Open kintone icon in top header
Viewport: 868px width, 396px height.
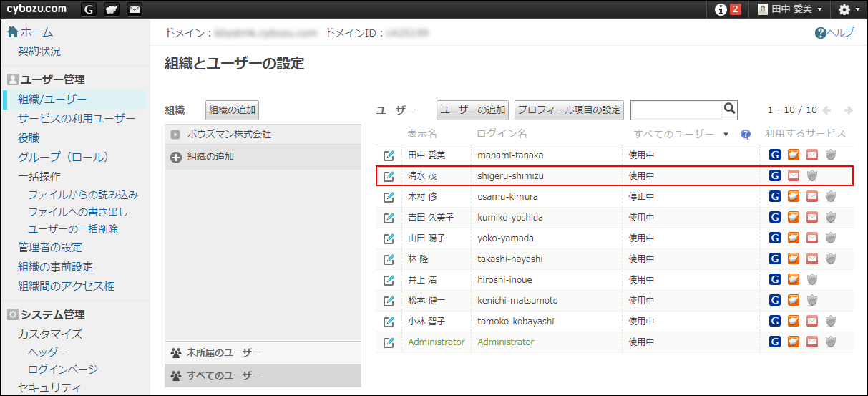(111, 9)
